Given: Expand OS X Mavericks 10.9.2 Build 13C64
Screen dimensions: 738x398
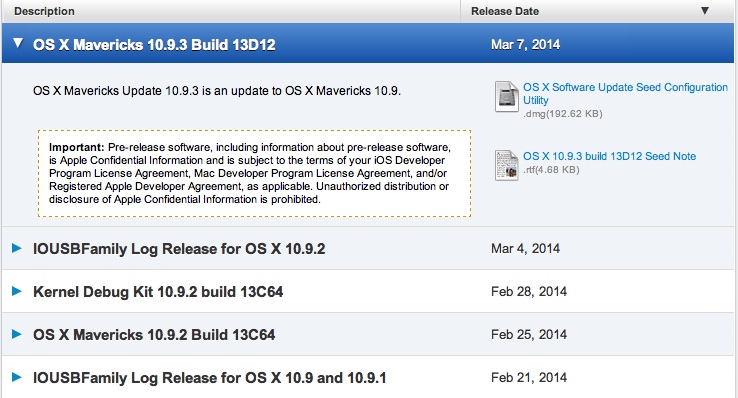Looking at the screenshot, I should coord(16,334).
